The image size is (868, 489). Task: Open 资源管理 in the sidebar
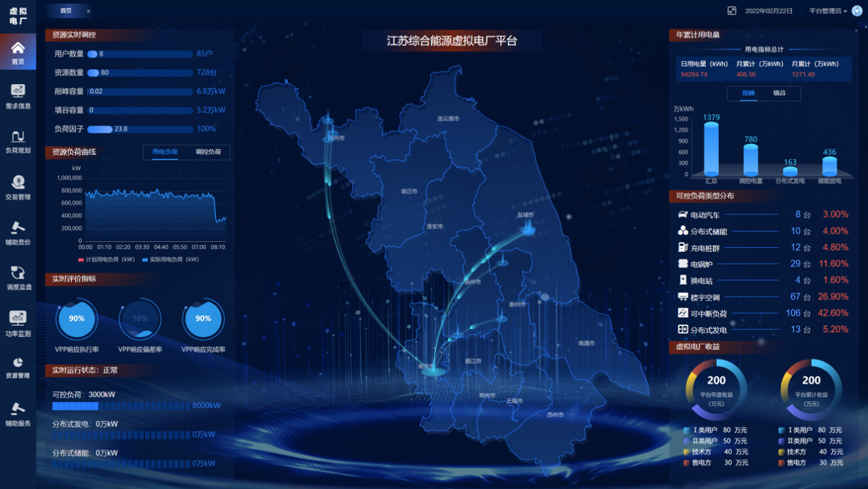(18, 367)
